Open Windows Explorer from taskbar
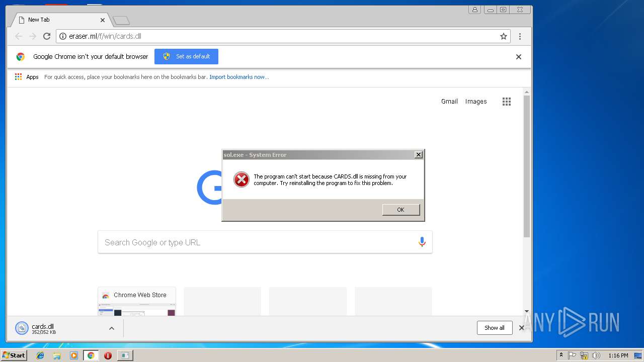The width and height of the screenshot is (644, 362). tap(57, 355)
